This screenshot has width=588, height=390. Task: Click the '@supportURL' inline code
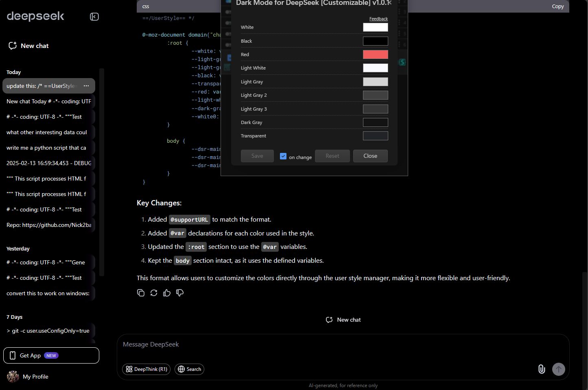(189, 220)
